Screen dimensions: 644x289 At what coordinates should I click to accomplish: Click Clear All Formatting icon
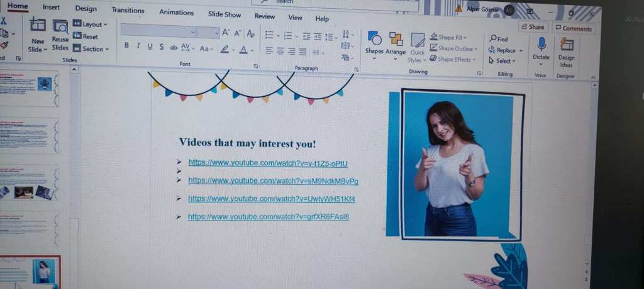(x=251, y=33)
